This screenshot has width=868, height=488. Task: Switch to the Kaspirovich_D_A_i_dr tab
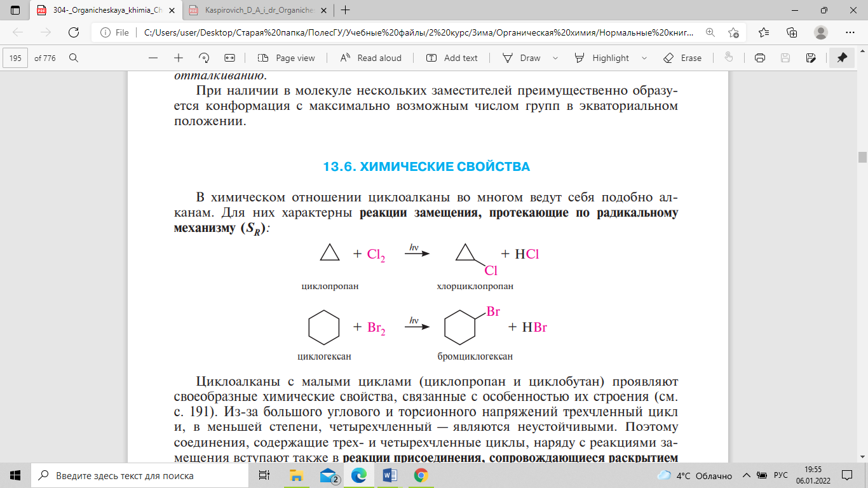pyautogui.click(x=259, y=10)
